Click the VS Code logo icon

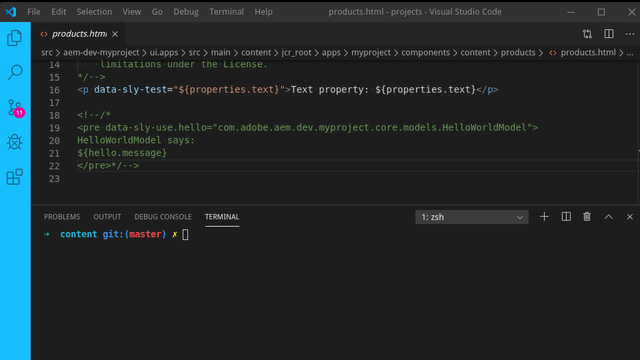click(11, 12)
